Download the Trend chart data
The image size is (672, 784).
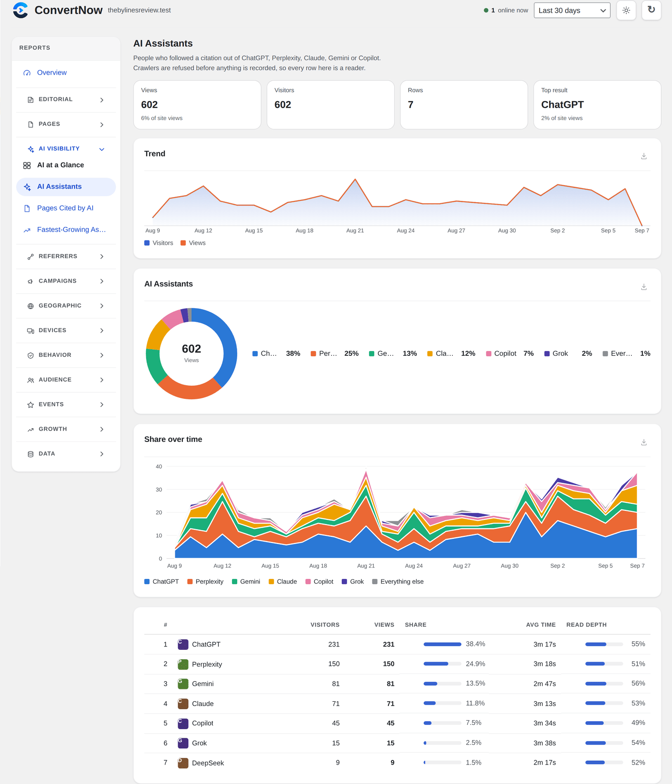[644, 156]
